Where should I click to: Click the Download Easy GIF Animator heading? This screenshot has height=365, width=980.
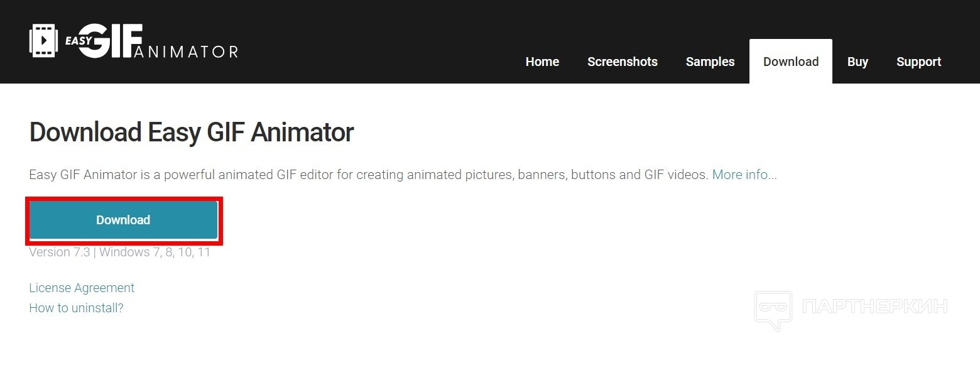coord(191,133)
